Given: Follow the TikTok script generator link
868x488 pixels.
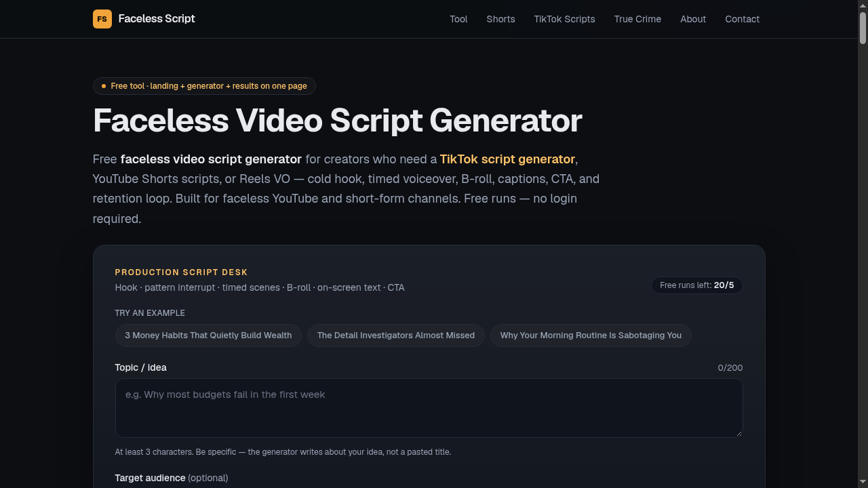Looking at the screenshot, I should [507, 159].
